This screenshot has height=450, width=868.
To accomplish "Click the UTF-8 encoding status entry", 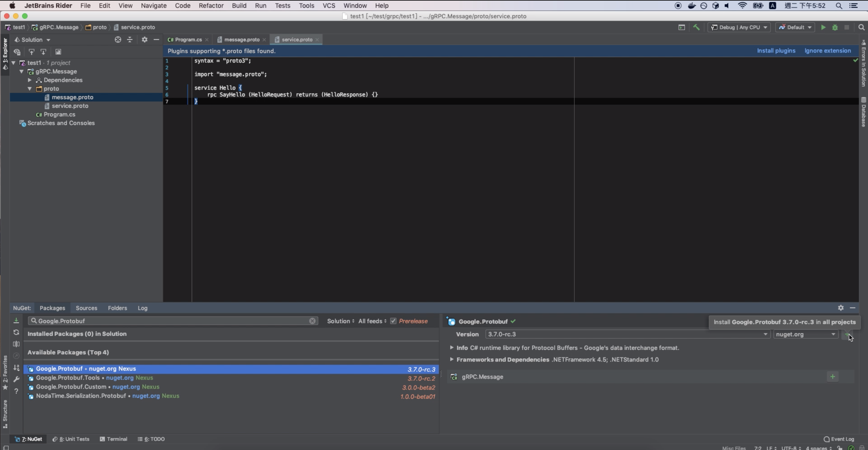I will (791, 448).
